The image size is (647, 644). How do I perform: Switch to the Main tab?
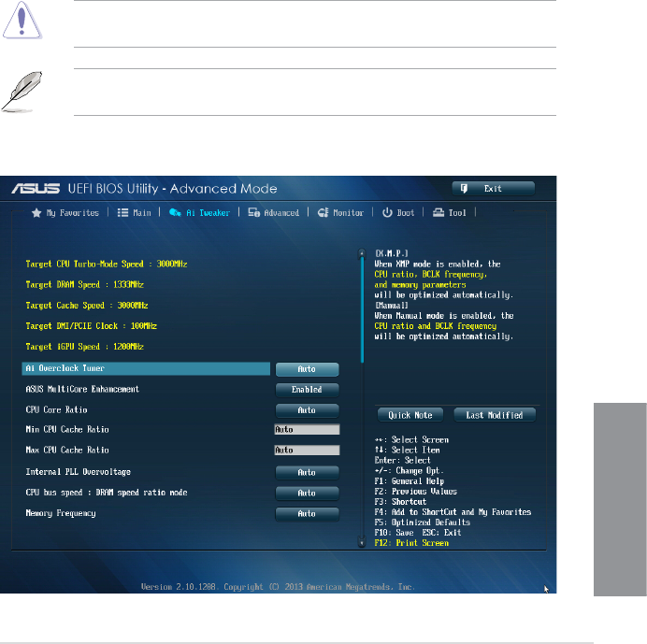click(x=134, y=213)
